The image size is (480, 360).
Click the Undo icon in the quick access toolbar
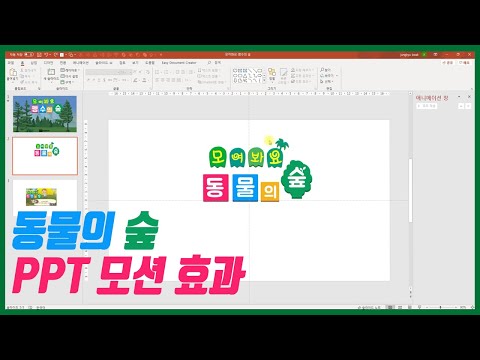point(47,54)
